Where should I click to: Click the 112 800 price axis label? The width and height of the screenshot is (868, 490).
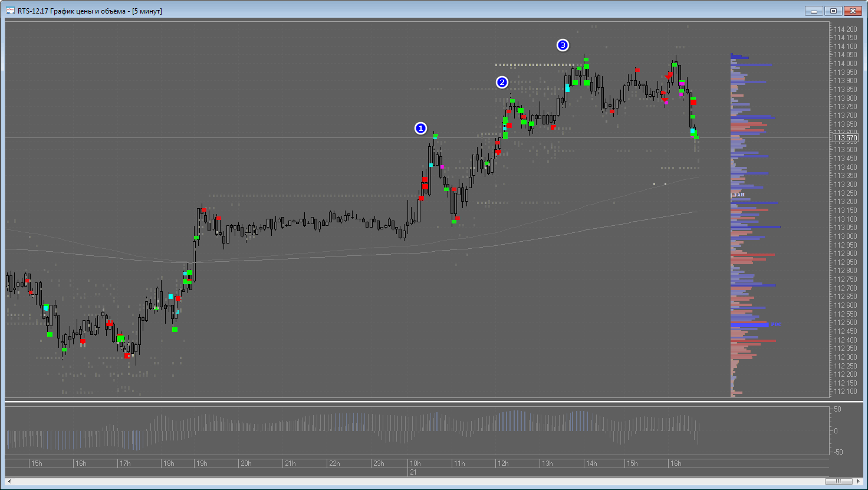pyautogui.click(x=845, y=271)
